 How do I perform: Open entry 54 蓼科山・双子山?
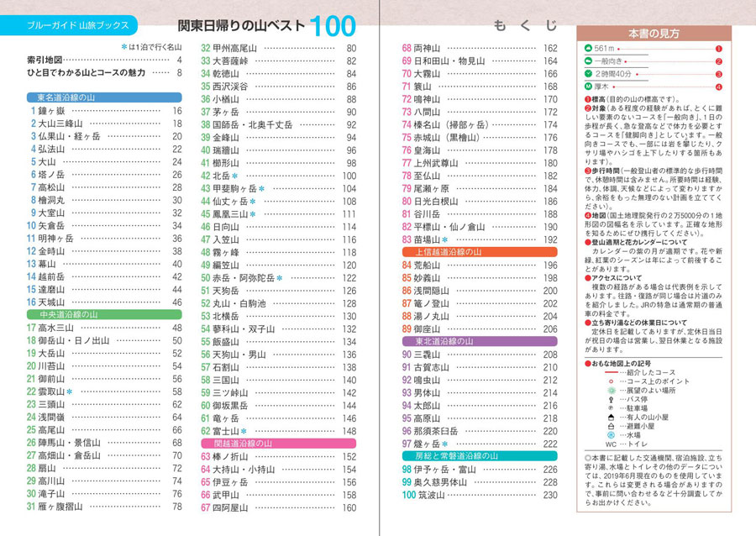click(x=279, y=329)
